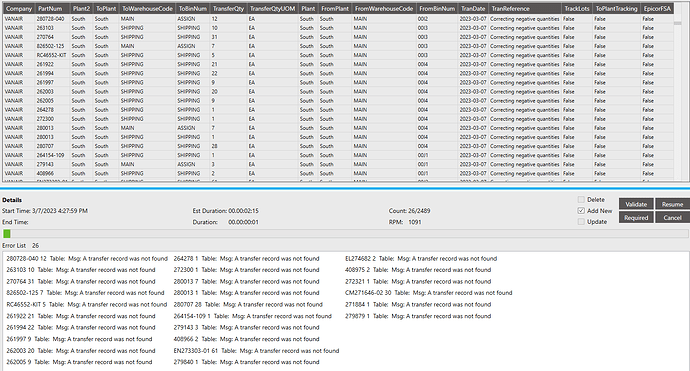Select part number cell 408966

tap(52, 173)
